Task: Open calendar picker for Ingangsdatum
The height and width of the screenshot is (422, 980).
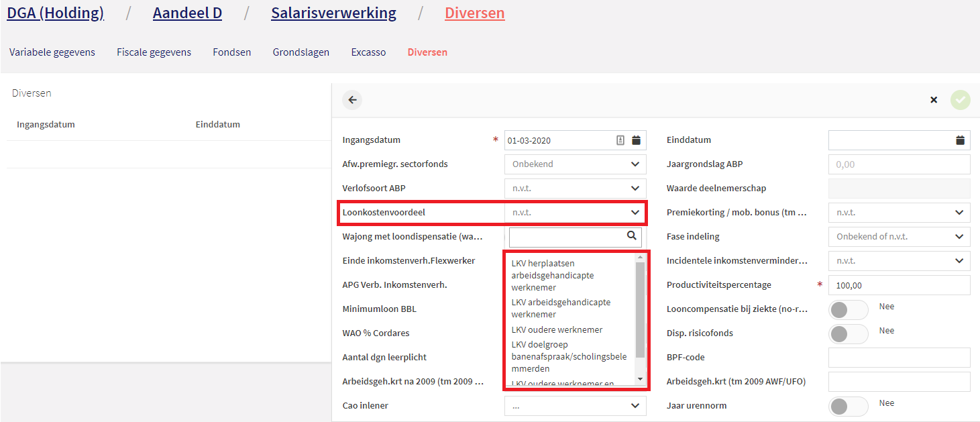Action: point(636,140)
